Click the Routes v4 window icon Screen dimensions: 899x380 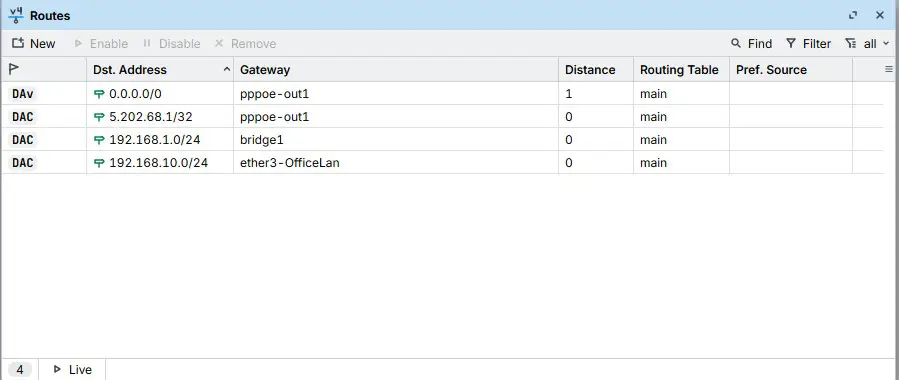coord(16,15)
